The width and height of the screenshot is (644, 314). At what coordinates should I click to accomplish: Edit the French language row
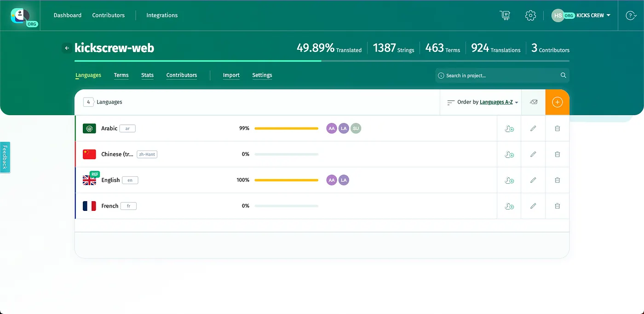[533, 206]
